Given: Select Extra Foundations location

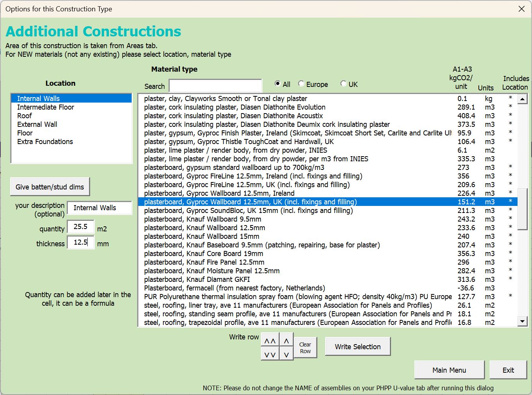Looking at the screenshot, I should point(45,142).
